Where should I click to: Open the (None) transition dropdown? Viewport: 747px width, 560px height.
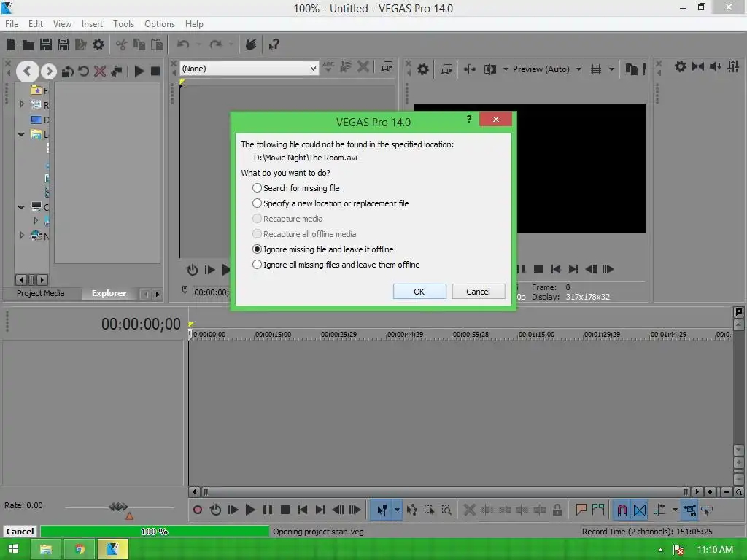249,69
